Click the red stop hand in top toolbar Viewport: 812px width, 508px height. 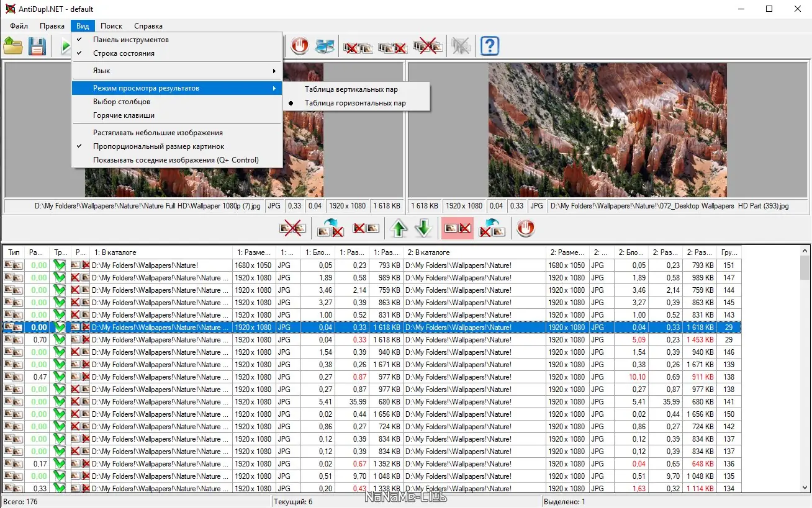pos(300,46)
